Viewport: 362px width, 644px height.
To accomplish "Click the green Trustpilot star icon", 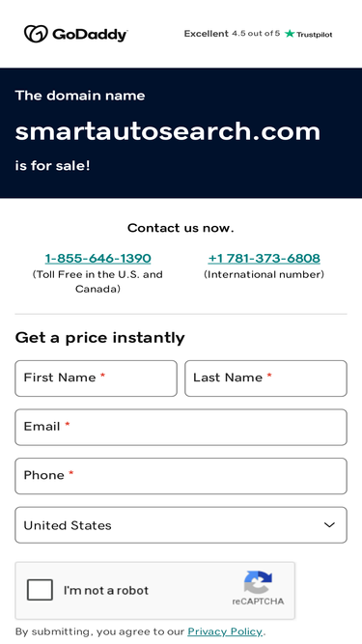I will pyautogui.click(x=290, y=34).
